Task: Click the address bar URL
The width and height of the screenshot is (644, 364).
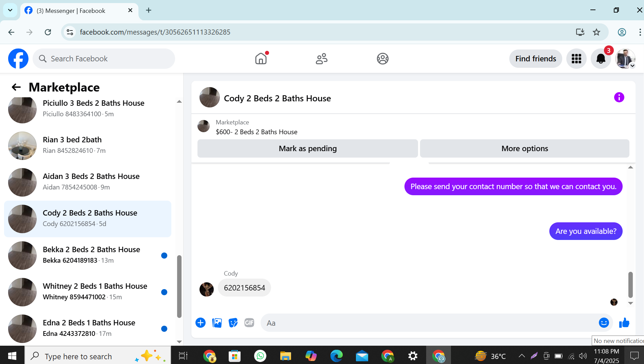Action: pyautogui.click(x=155, y=32)
